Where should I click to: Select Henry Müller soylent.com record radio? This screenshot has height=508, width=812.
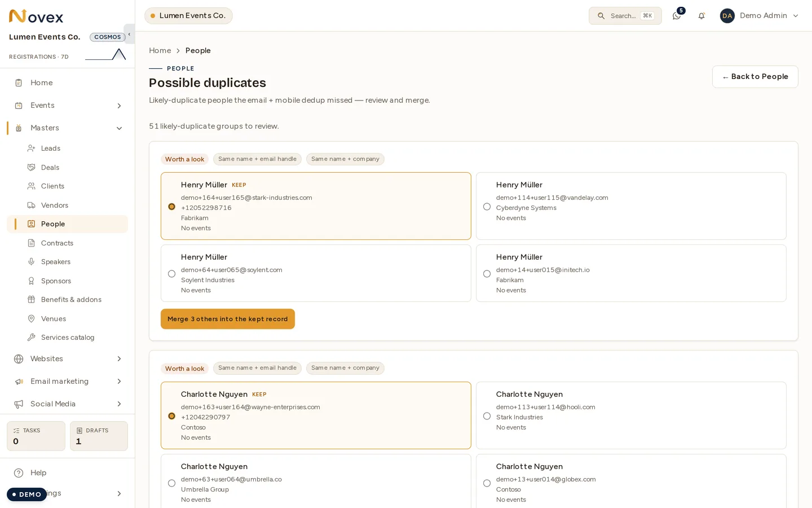click(171, 274)
